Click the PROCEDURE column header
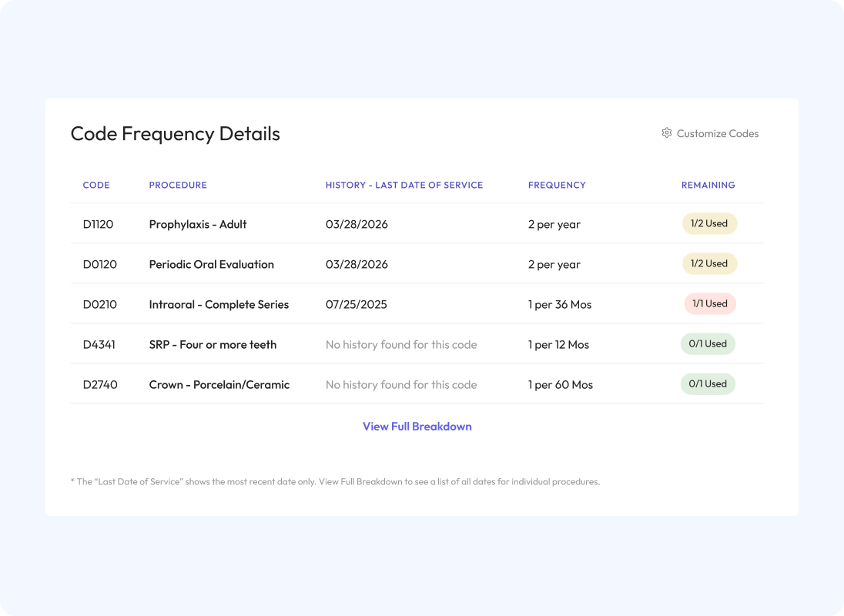 [x=178, y=185]
